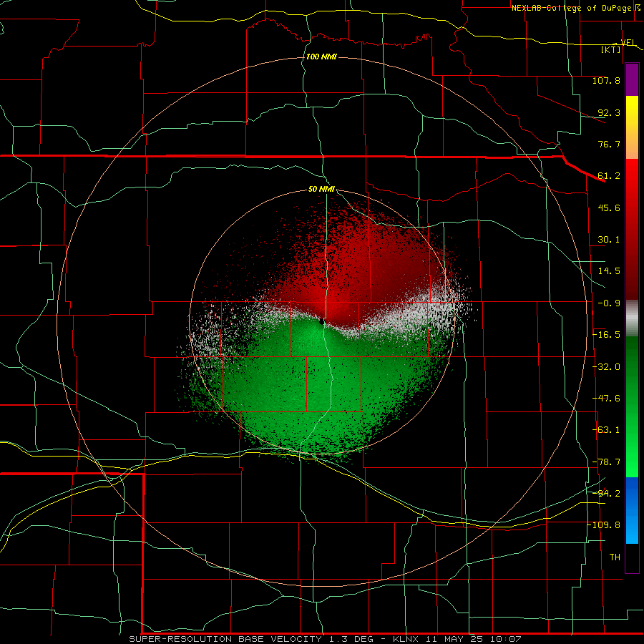
Task: Click the 50 NMI range ring label
Action: click(321, 190)
